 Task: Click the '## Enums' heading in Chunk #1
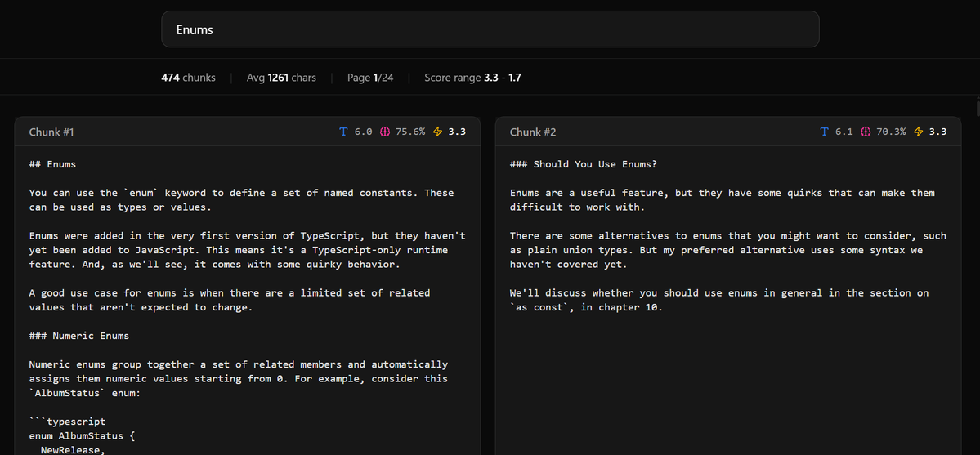coord(52,164)
